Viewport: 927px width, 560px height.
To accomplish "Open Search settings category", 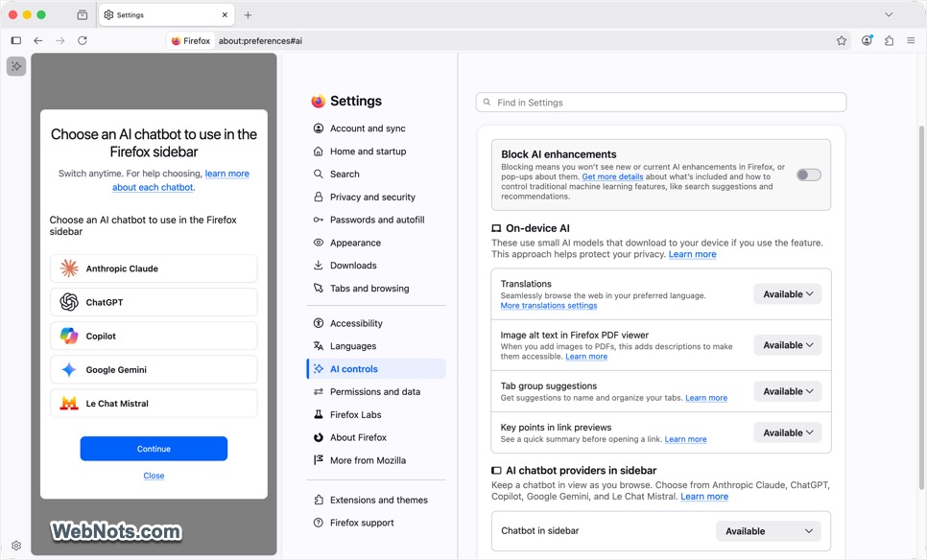I will tap(376, 175).
